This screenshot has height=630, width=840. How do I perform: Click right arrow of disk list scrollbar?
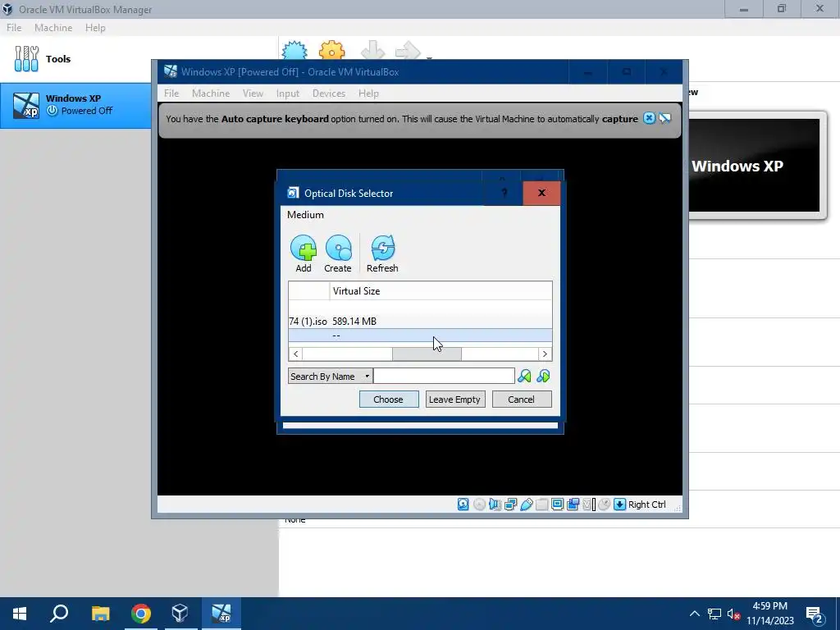[x=545, y=354]
